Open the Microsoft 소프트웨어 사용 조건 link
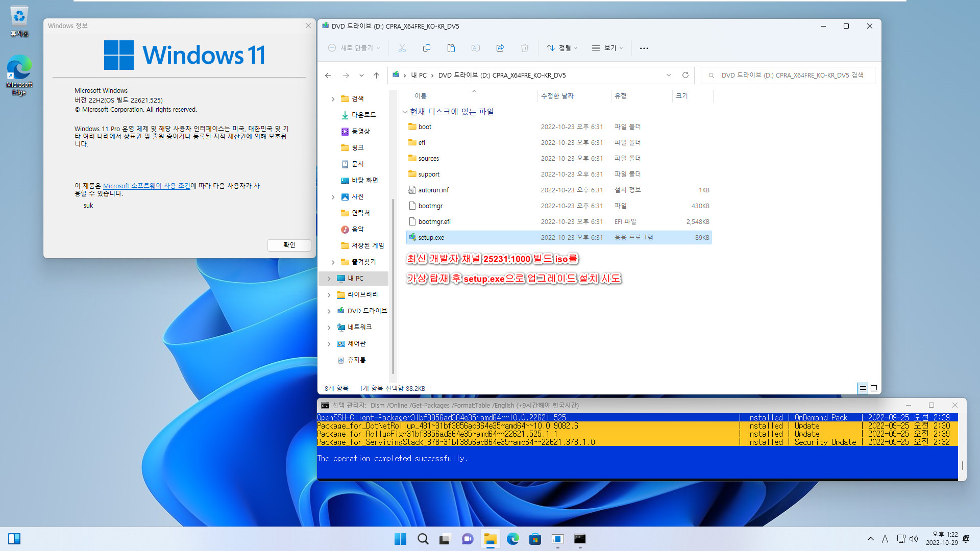This screenshot has height=551, width=980. coord(146,186)
